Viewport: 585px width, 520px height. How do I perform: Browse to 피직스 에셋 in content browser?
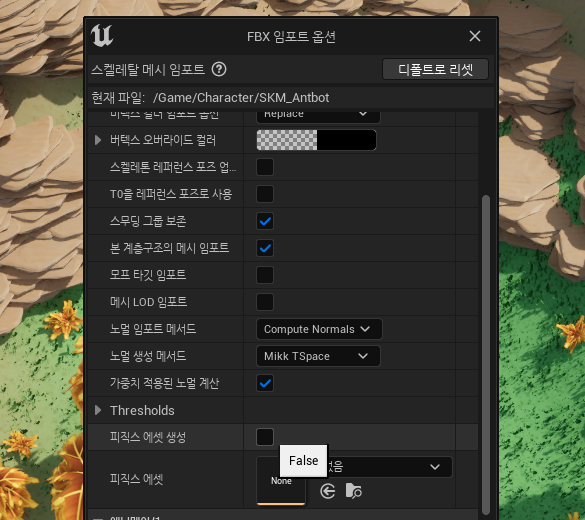[354, 491]
